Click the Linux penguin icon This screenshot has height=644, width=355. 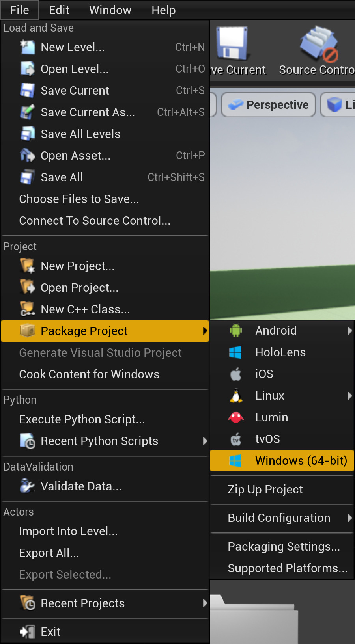point(236,396)
